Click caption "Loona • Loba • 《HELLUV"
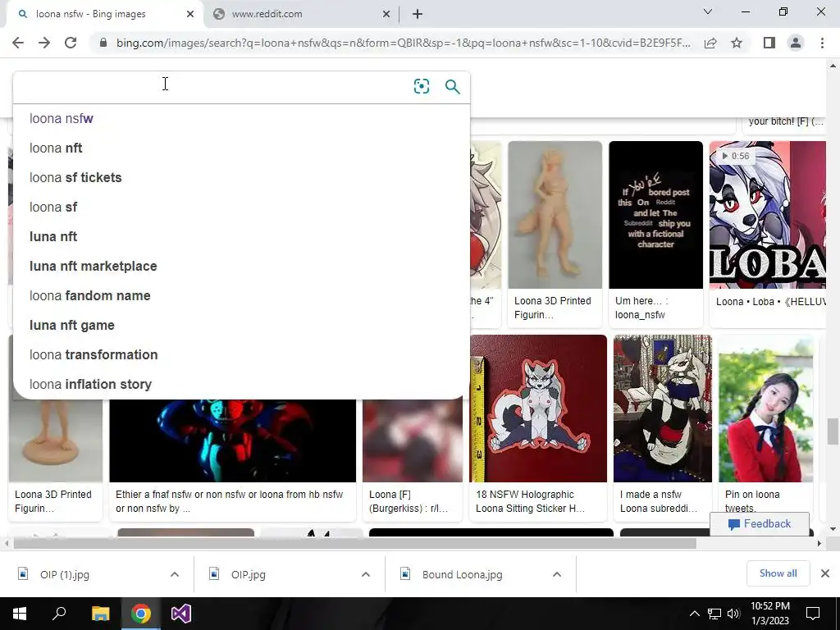The height and width of the screenshot is (630, 840). [770, 302]
